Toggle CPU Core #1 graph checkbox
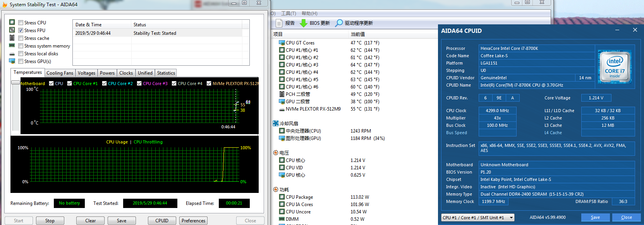 [69, 84]
